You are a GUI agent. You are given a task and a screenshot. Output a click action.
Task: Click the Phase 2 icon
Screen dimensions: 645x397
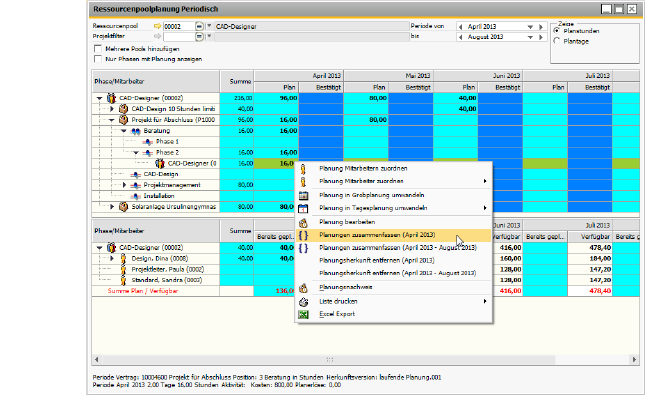pos(148,153)
